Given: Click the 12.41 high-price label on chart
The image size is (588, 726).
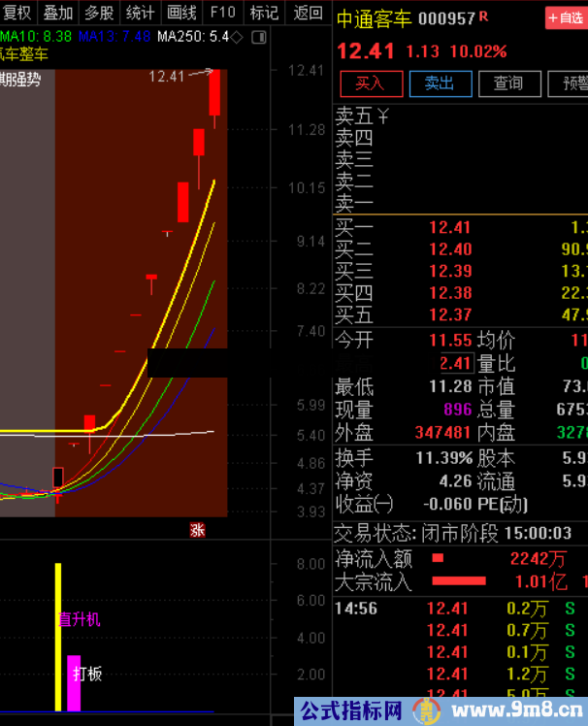Looking at the screenshot, I should (x=166, y=77).
